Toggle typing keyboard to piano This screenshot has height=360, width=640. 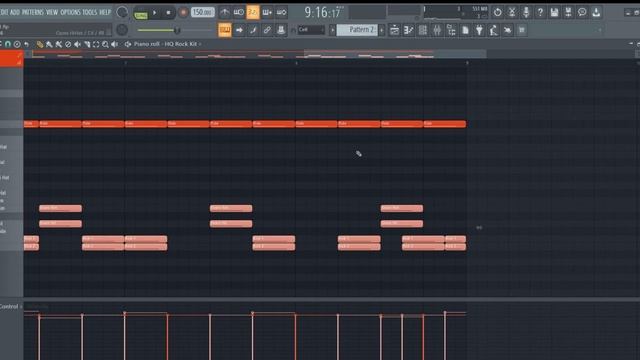click(224, 30)
